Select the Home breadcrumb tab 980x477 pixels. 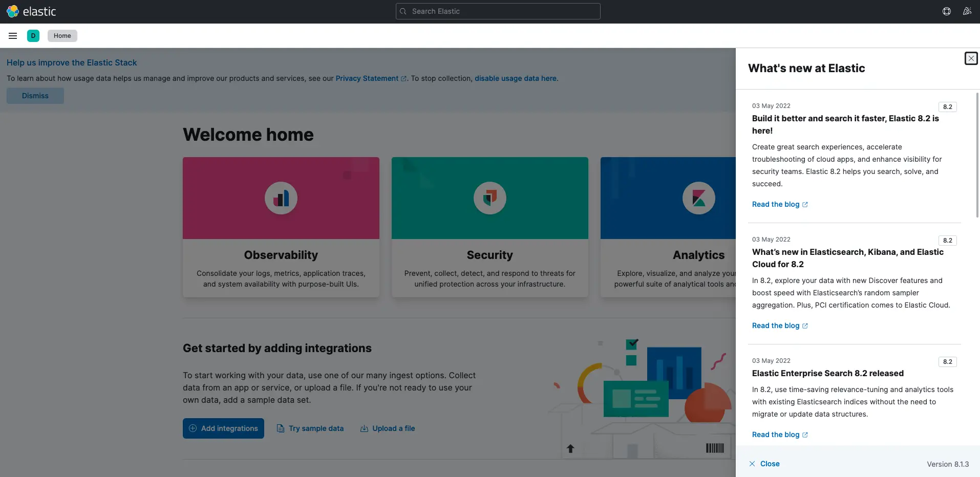pos(62,35)
